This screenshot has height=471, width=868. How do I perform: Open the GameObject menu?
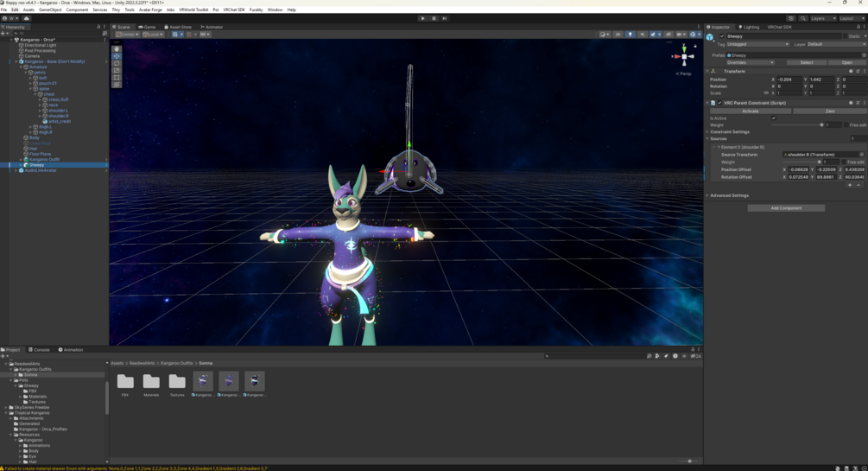(x=50, y=10)
